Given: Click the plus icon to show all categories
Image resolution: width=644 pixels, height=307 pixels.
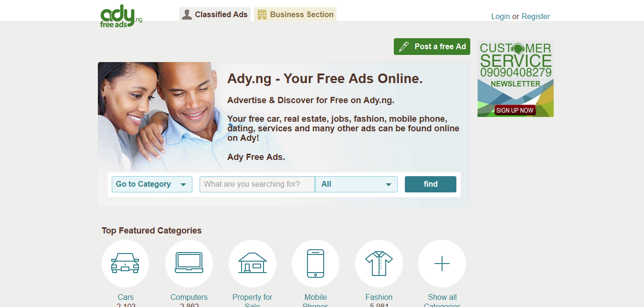Looking at the screenshot, I should pos(442,263).
